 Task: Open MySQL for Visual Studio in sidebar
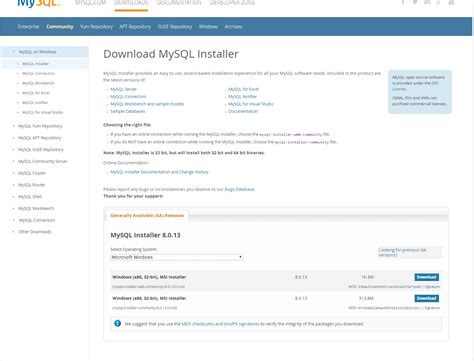pos(42,112)
